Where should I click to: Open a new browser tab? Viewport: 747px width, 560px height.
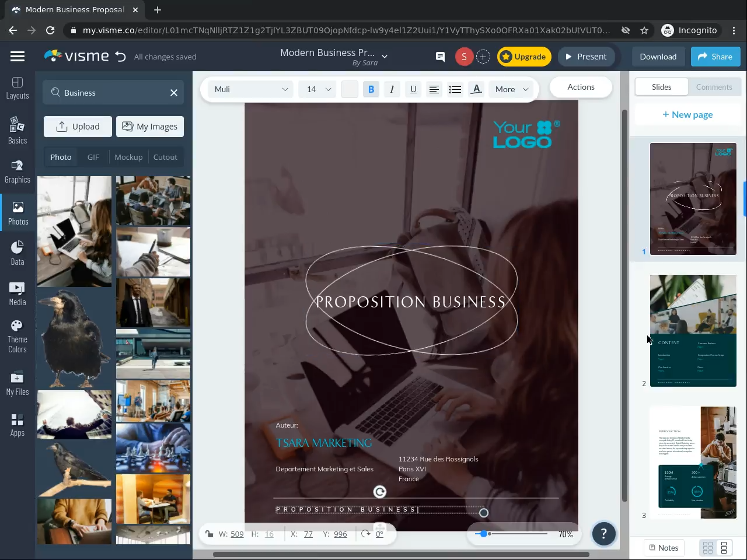coord(158,10)
